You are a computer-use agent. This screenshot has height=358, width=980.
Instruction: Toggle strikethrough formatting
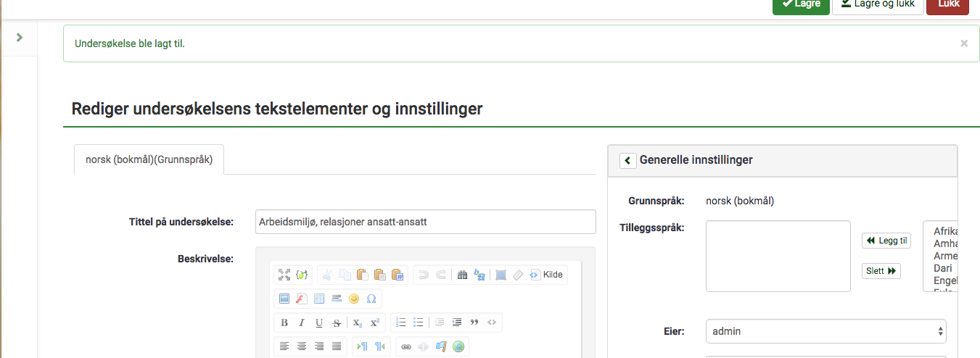pyautogui.click(x=337, y=322)
